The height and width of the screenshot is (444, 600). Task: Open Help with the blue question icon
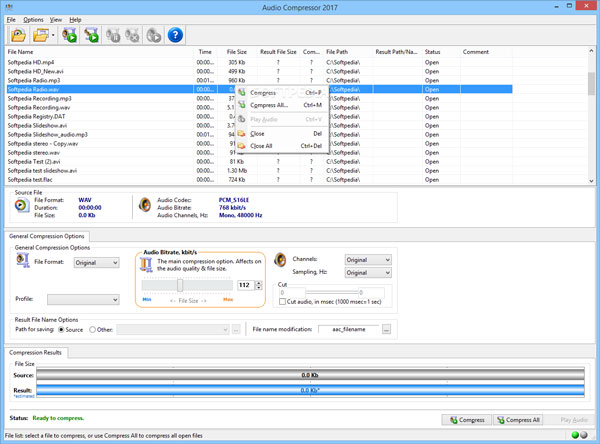175,35
